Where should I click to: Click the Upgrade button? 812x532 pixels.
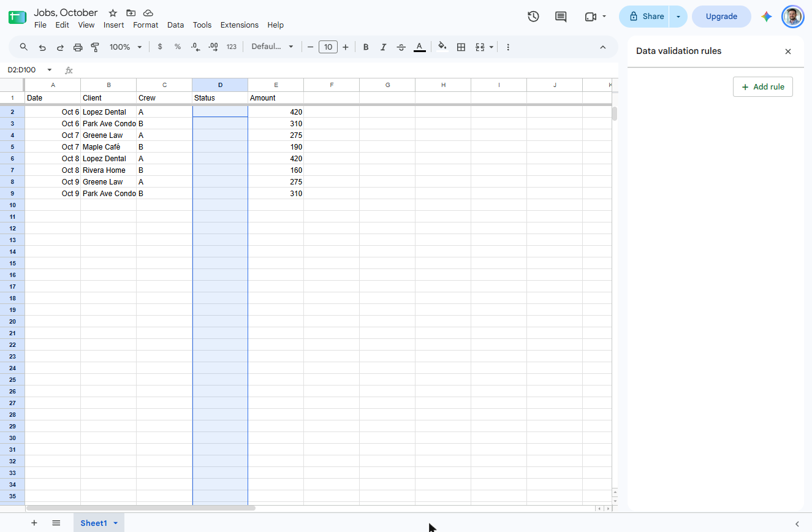721,17
